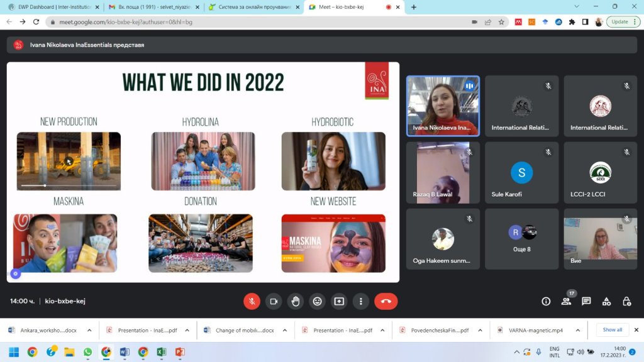Click the 'Вие' self-view tile

(x=600, y=239)
